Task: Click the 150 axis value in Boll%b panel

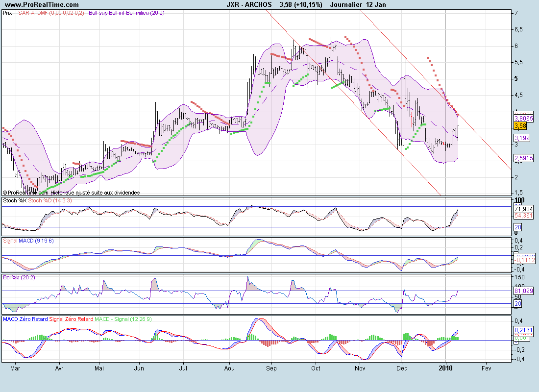Action: coord(520,277)
